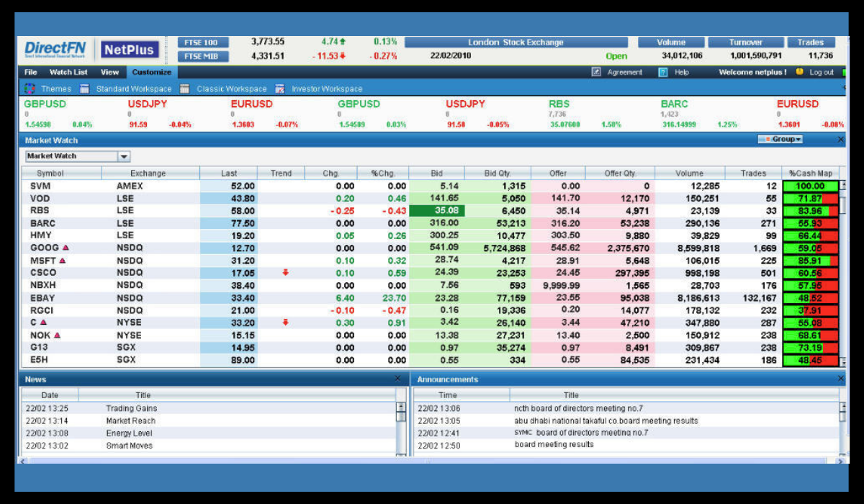Sort by the %Chg. column header
Screen dimensions: 864x504
coord(384,174)
